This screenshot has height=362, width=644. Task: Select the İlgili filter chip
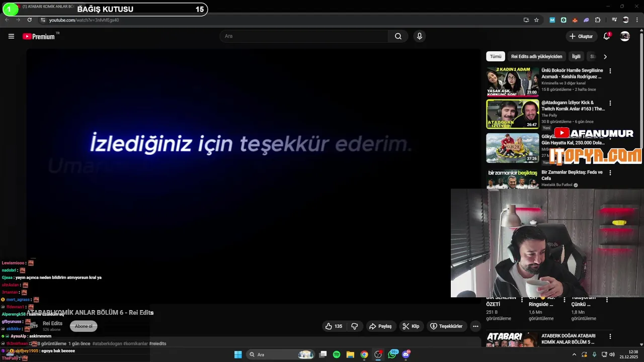click(x=576, y=56)
